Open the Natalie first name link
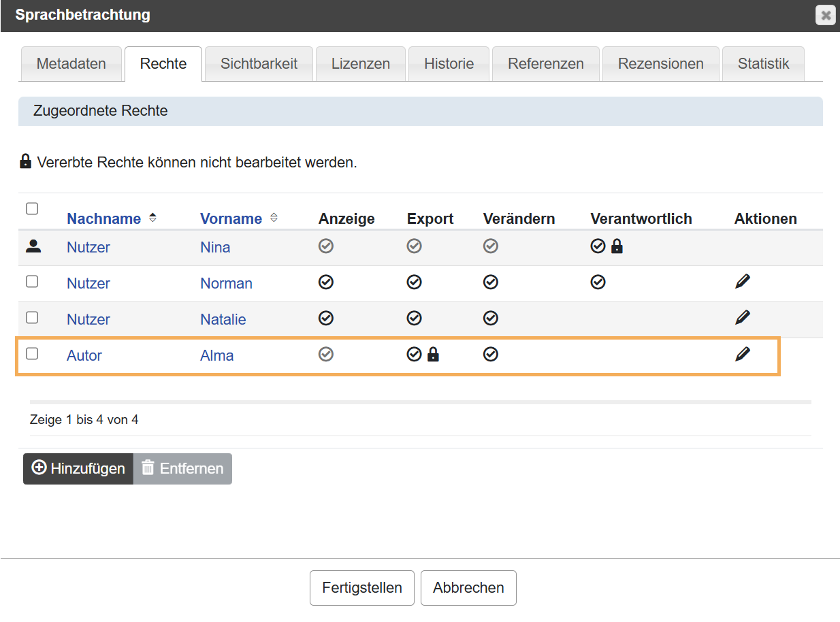This screenshot has height=622, width=840. coord(223,319)
